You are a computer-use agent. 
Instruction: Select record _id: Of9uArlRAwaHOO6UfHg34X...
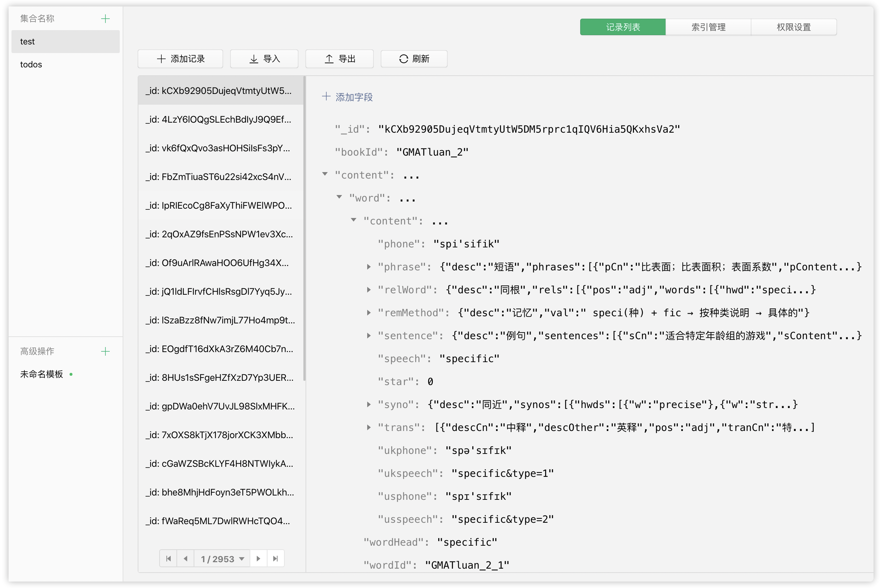click(x=221, y=263)
